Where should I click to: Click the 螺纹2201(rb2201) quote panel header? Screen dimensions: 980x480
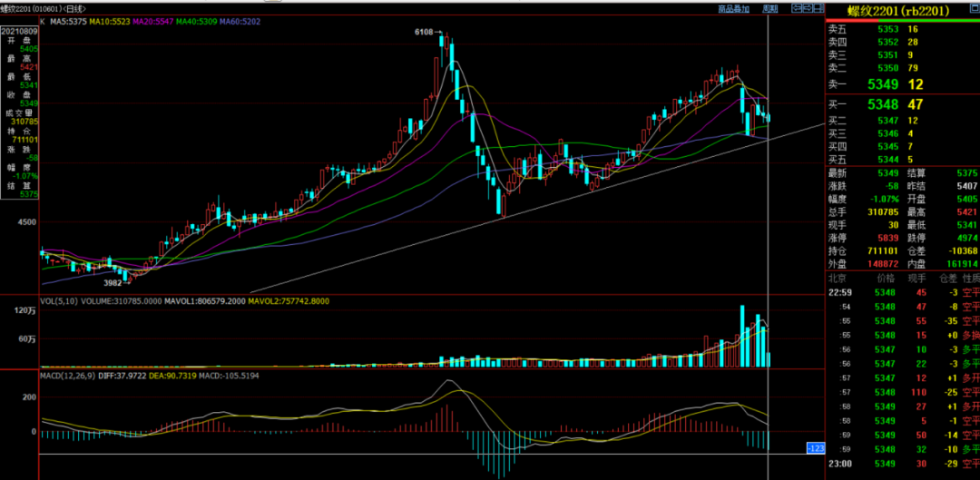pos(899,10)
